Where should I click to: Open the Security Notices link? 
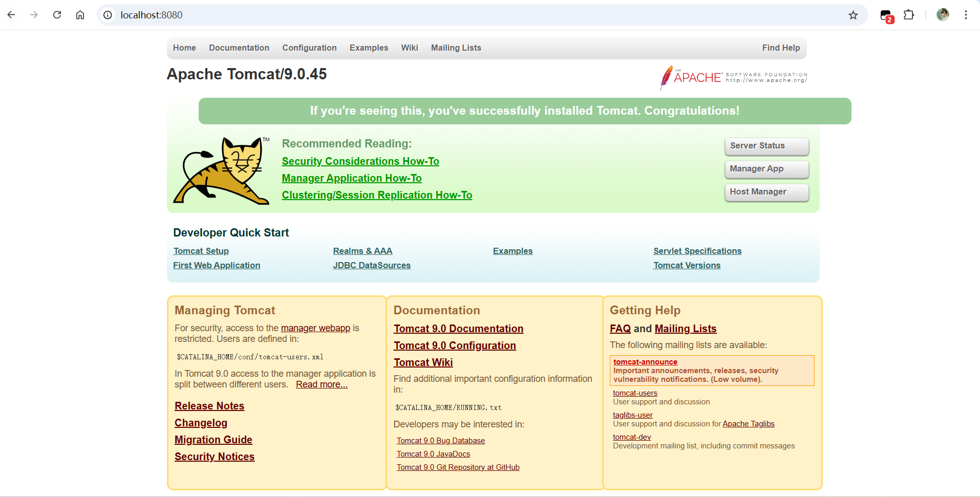(x=215, y=457)
